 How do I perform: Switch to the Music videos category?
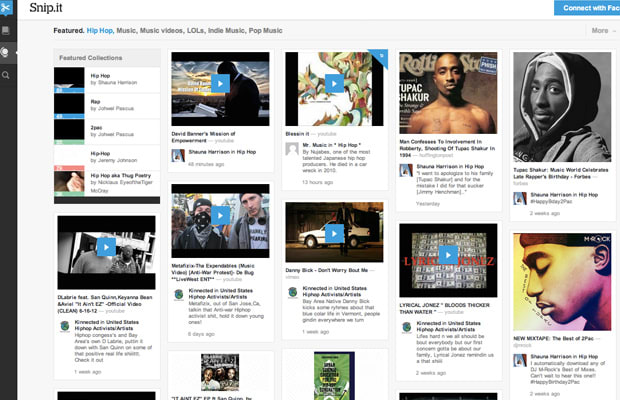[x=161, y=30]
